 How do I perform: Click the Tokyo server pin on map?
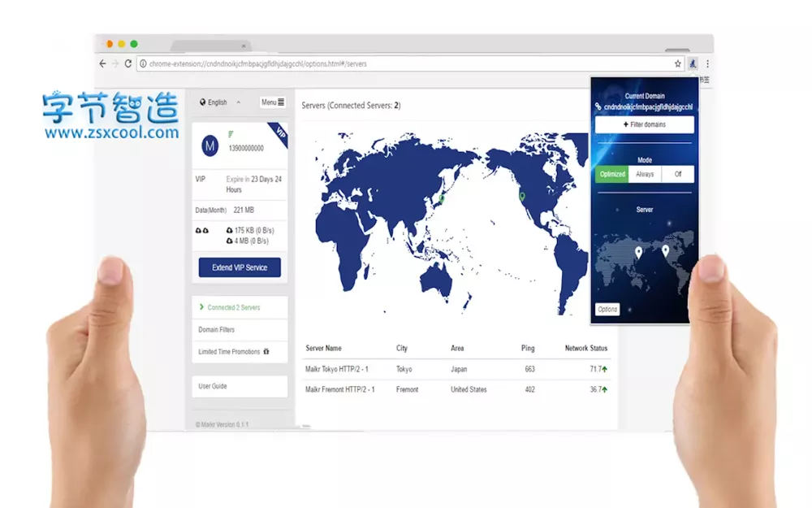tap(441, 198)
